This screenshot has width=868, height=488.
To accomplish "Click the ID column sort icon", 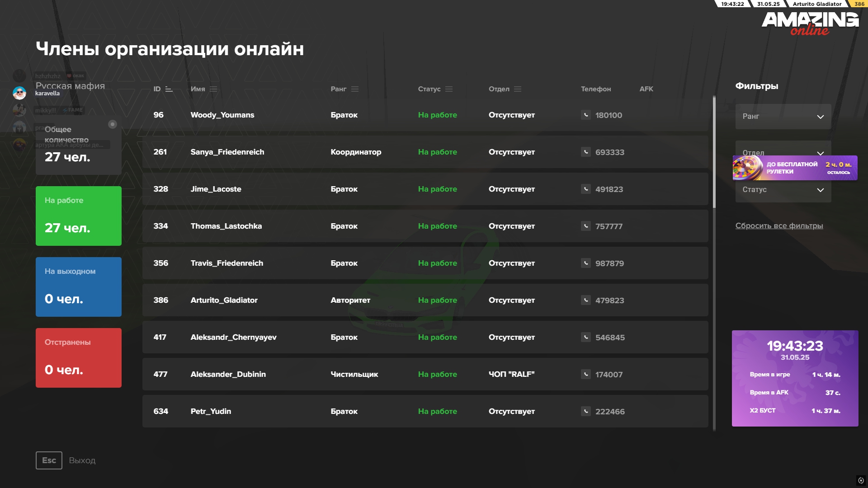I will pyautogui.click(x=169, y=89).
